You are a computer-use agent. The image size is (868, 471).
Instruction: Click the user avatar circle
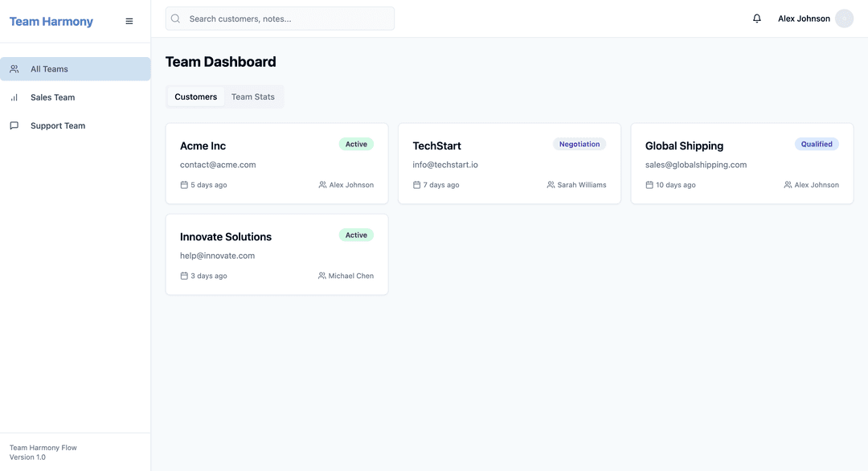coord(844,18)
